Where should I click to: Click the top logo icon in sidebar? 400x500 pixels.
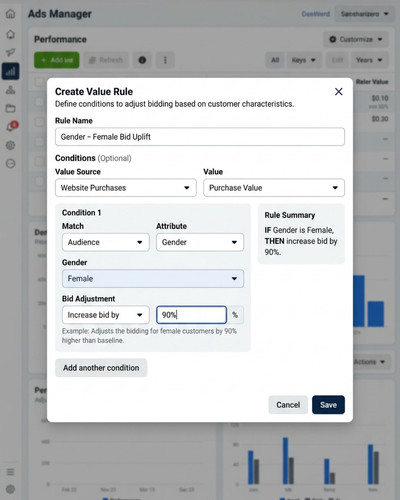coord(11,14)
